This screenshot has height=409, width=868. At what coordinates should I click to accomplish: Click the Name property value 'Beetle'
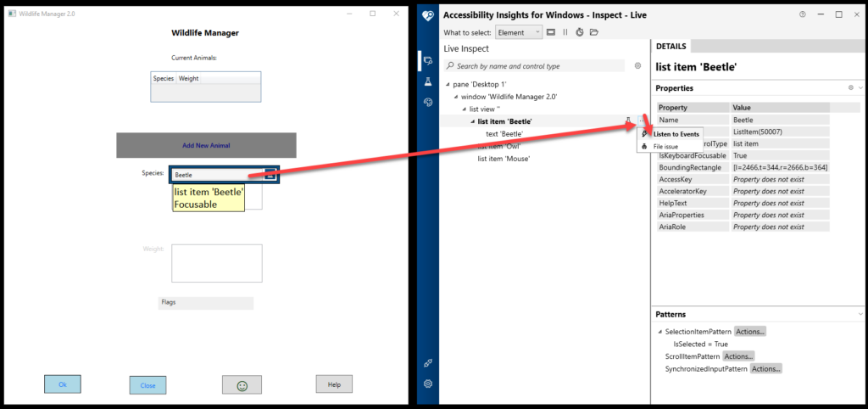(780, 120)
